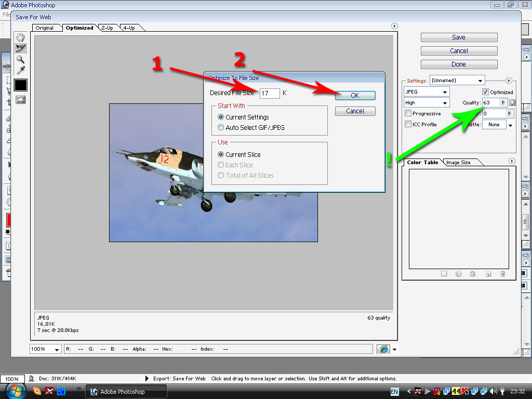Screen dimensions: 532x399
Task: Toggle slices visibility button
Action: (21, 100)
